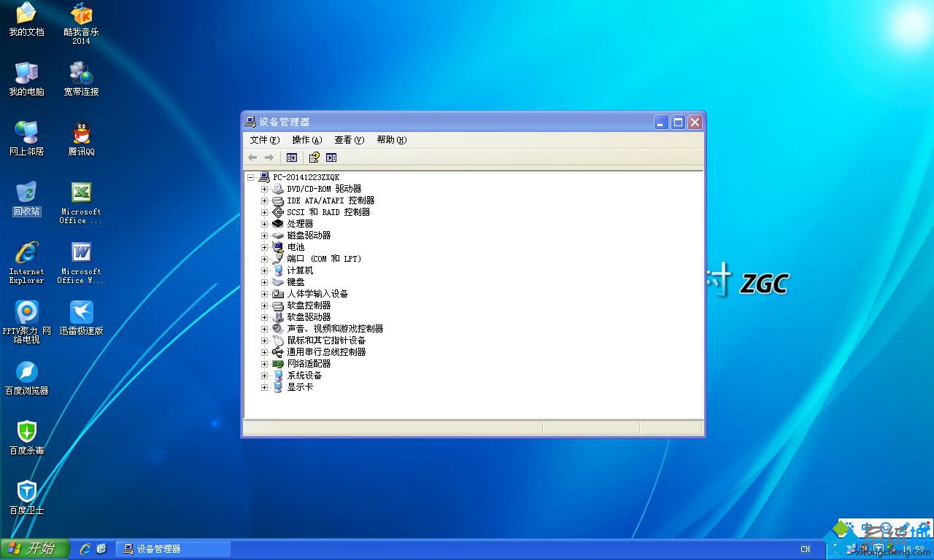Expand the IDE ATA/ATAPI 控制器 node
The image size is (934, 560).
point(264,201)
